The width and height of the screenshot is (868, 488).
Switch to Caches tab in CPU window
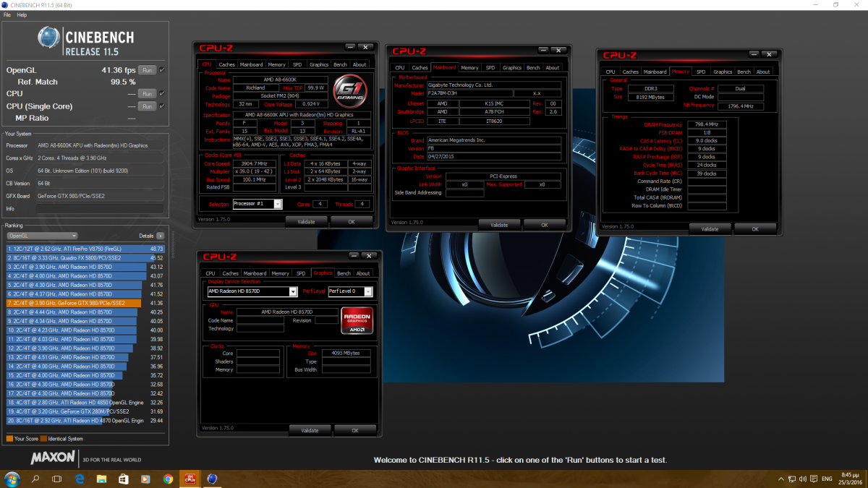click(227, 64)
